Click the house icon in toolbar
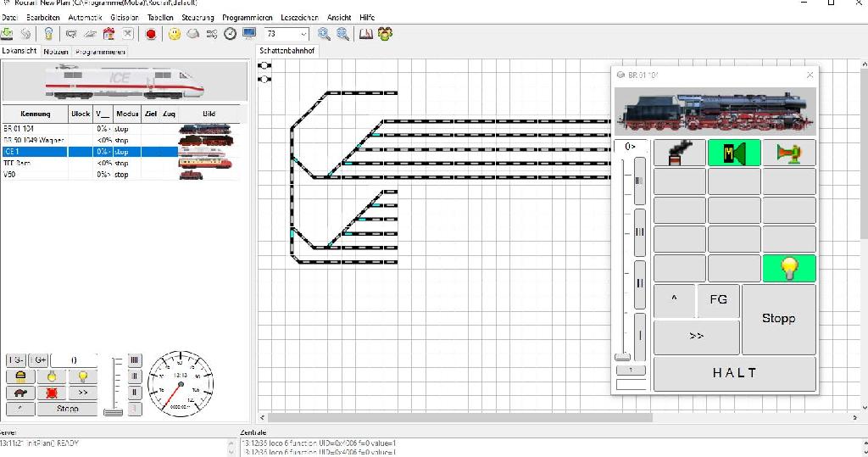 point(108,34)
